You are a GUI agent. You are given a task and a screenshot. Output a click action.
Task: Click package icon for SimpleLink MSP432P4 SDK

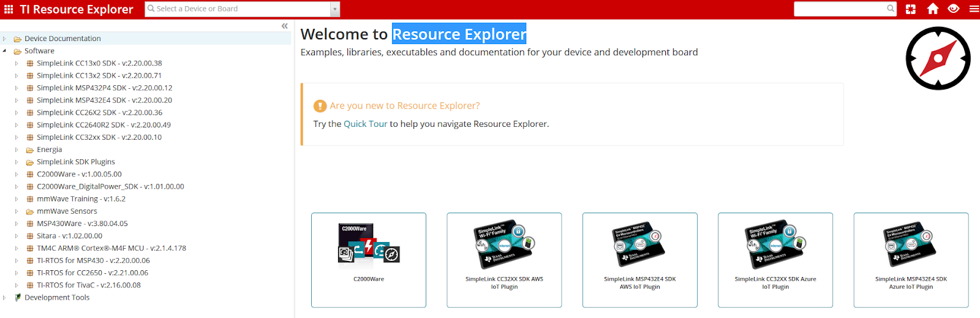30,88
